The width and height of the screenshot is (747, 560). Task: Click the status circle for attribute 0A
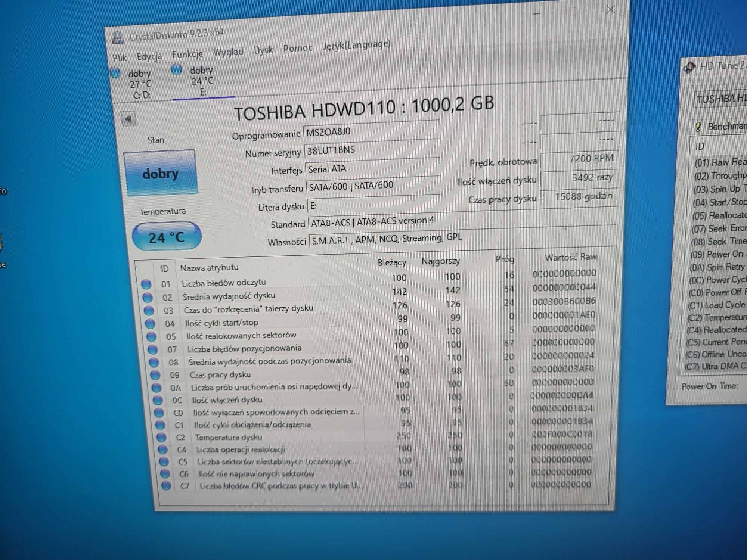[x=156, y=388]
